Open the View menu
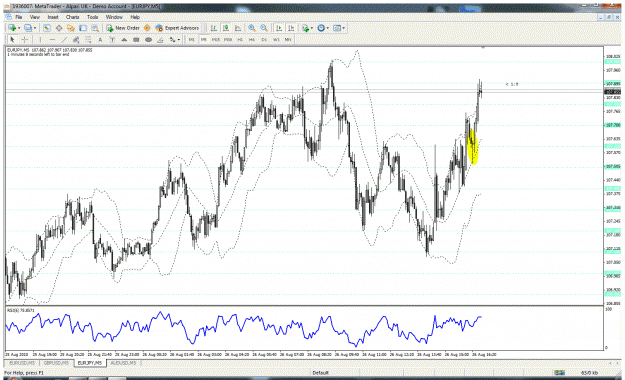The image size is (625, 380). point(35,17)
